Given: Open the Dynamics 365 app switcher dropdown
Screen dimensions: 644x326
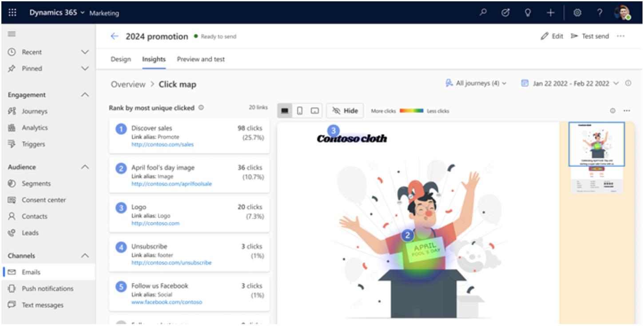Looking at the screenshot, I should (57, 13).
